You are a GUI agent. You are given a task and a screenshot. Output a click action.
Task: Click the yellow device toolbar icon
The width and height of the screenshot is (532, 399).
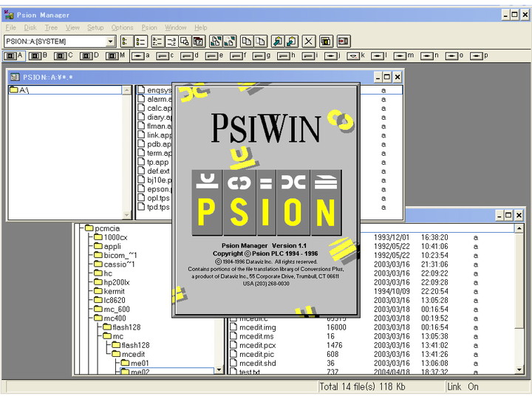[326, 41]
